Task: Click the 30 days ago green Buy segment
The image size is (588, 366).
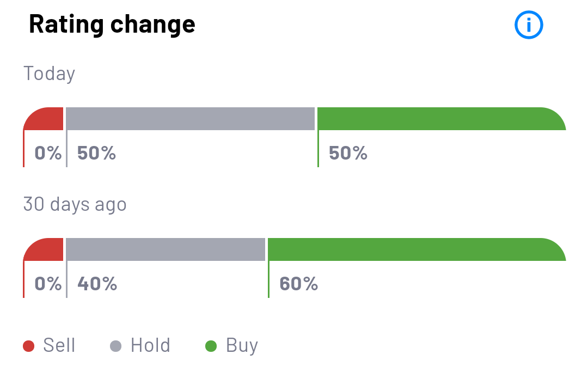Action: [415, 249]
